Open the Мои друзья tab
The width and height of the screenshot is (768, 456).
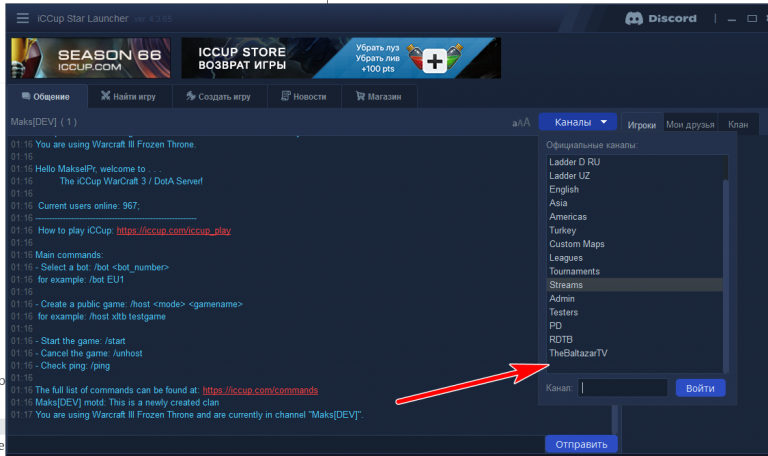click(x=690, y=124)
